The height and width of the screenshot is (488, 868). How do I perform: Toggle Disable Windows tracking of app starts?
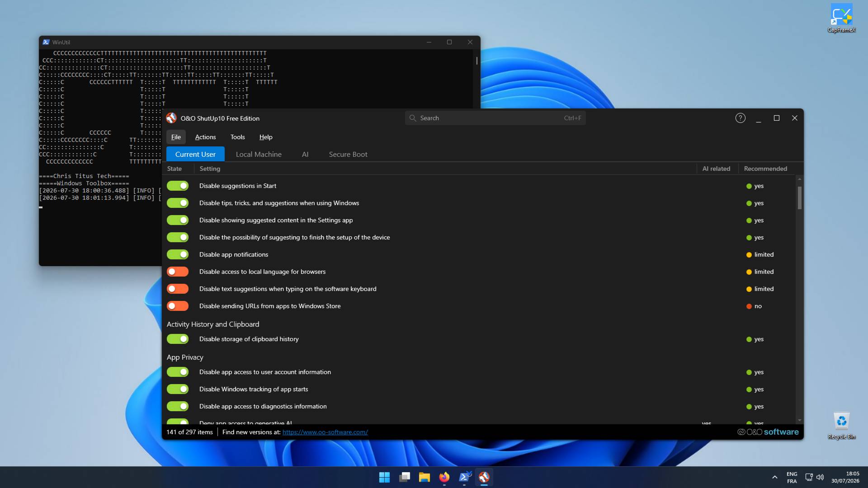[x=178, y=389]
